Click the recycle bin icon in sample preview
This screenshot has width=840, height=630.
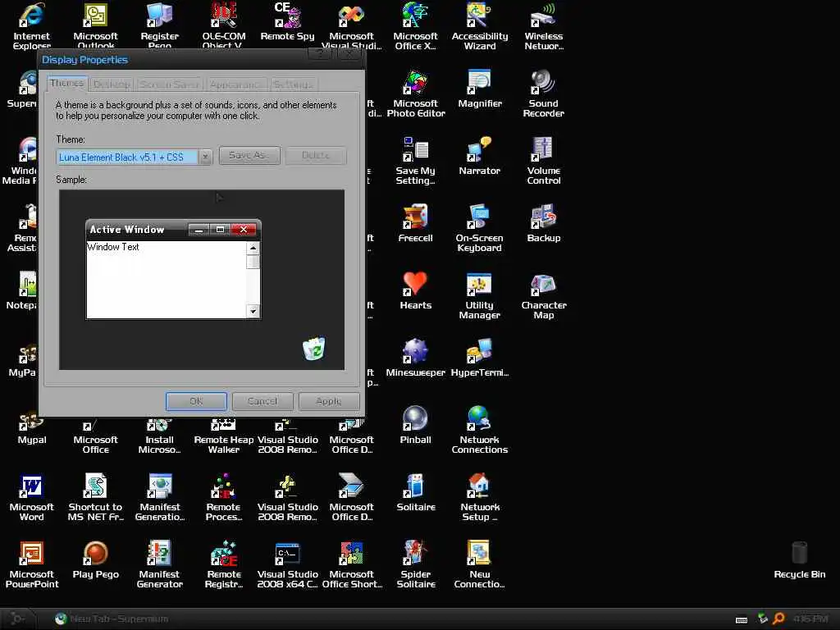pyautogui.click(x=314, y=349)
